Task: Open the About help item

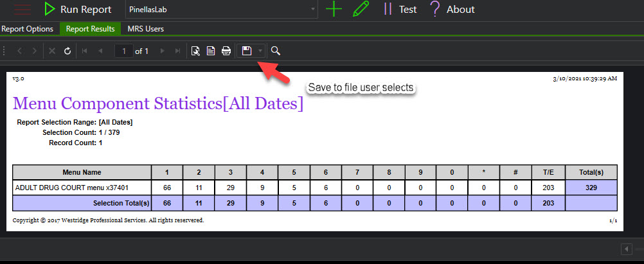Action: 452,10
